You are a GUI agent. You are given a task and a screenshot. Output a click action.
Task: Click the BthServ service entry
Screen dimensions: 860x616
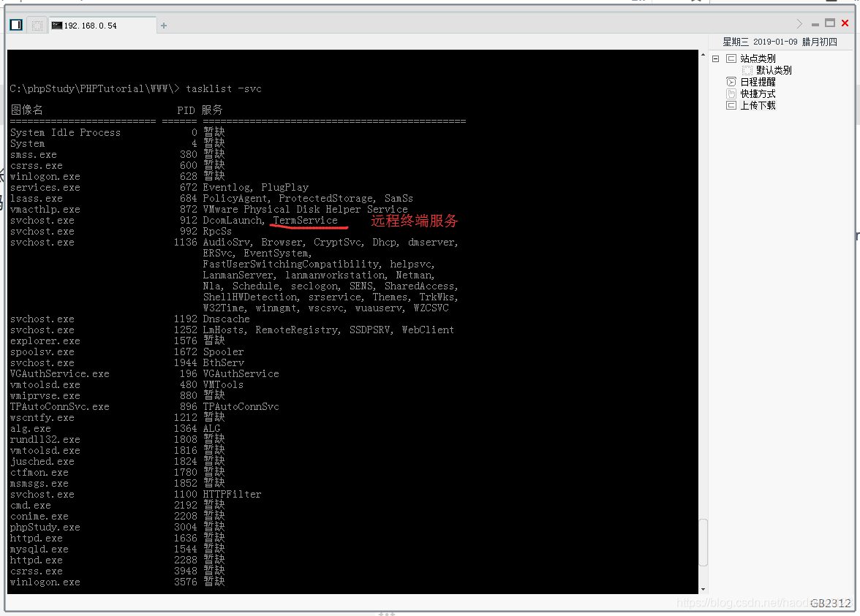223,362
